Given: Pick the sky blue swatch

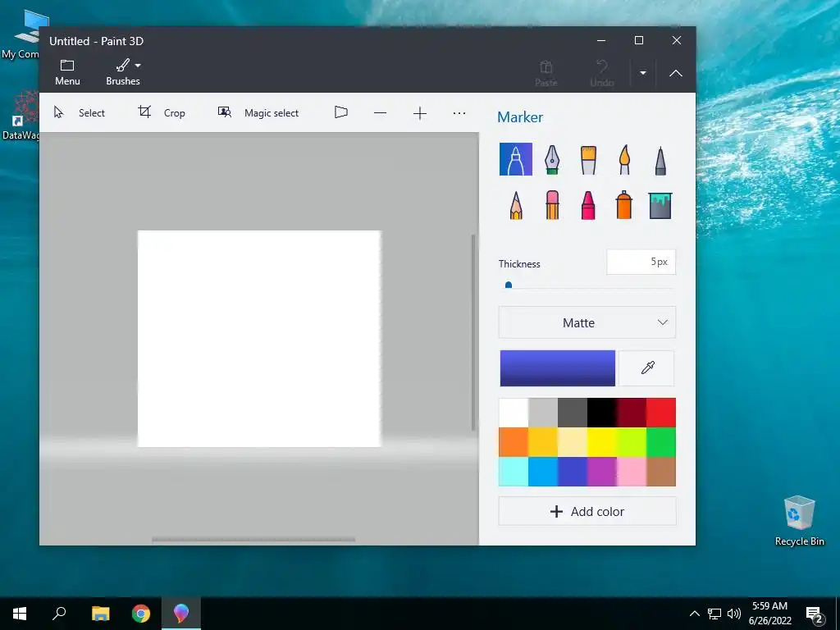Looking at the screenshot, I should pyautogui.click(x=543, y=472).
